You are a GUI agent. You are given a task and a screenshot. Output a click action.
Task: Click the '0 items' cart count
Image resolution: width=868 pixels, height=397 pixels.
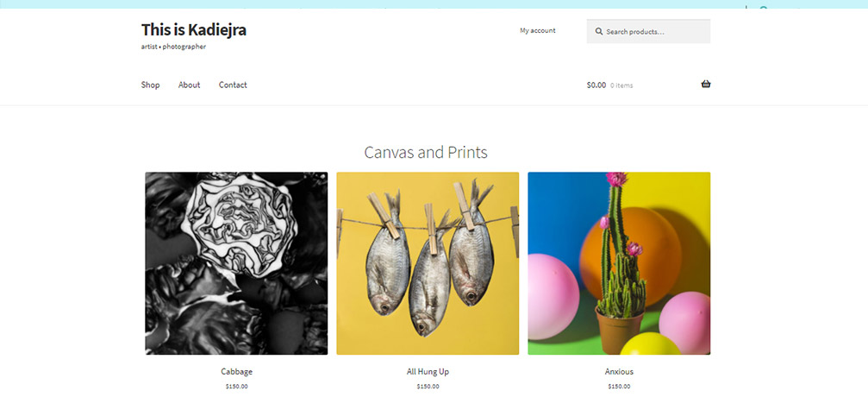tap(621, 85)
